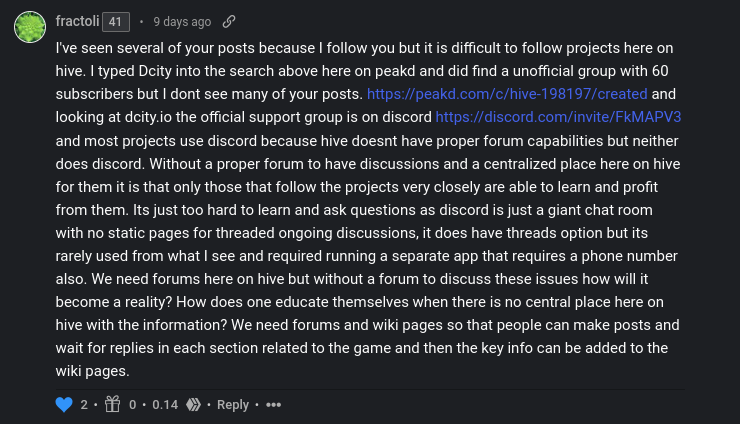Click the tip count 0 beside gift

[133, 405]
